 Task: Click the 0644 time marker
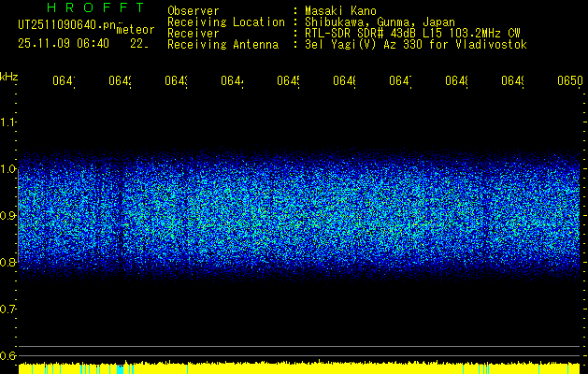(232, 81)
